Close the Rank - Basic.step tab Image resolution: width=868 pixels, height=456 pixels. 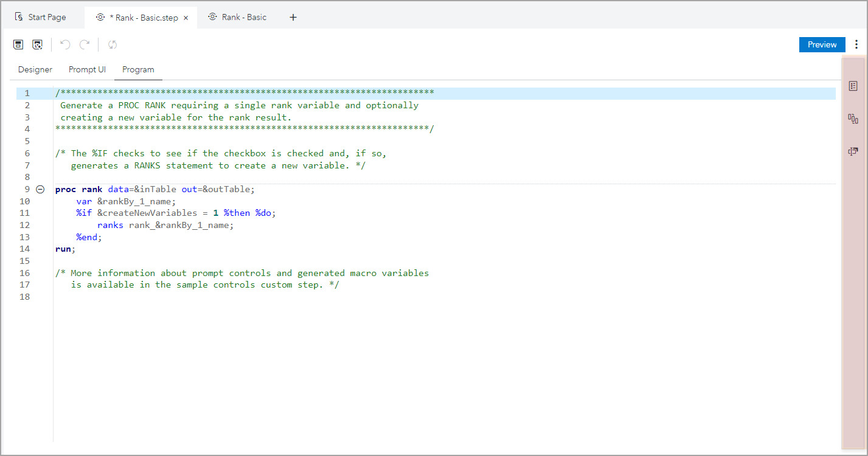(186, 17)
